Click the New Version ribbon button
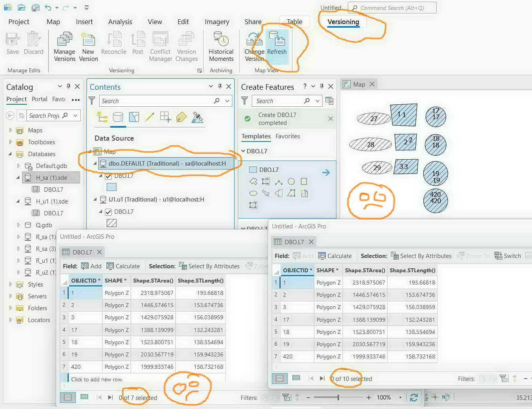The image size is (532, 409). click(x=88, y=47)
